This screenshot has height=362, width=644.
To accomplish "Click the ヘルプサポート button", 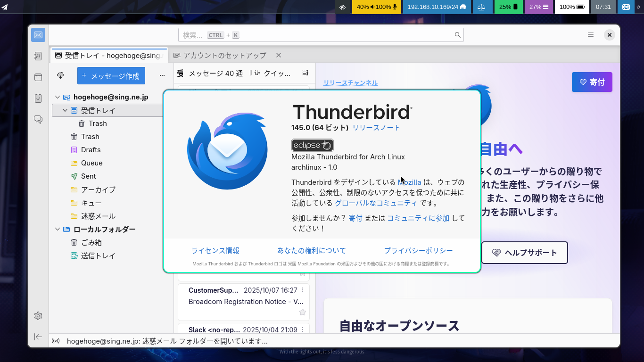I will tap(525, 253).
